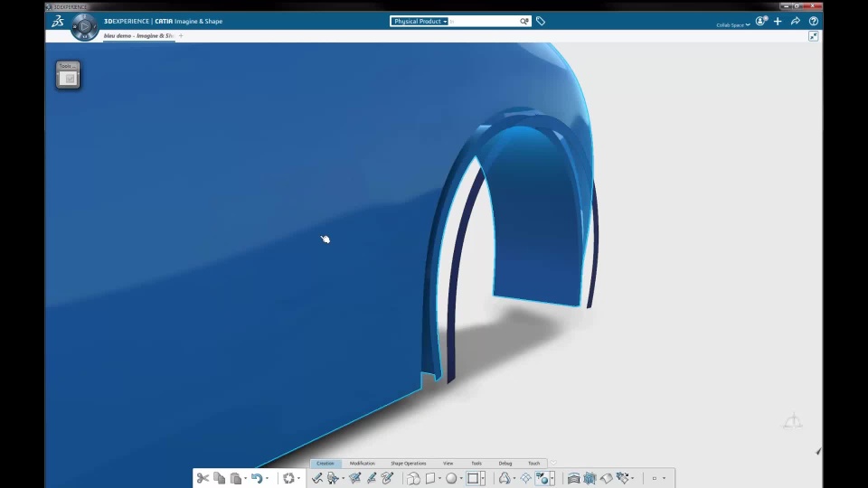Click the tag icon beside search
The height and width of the screenshot is (488, 868).
pos(541,21)
